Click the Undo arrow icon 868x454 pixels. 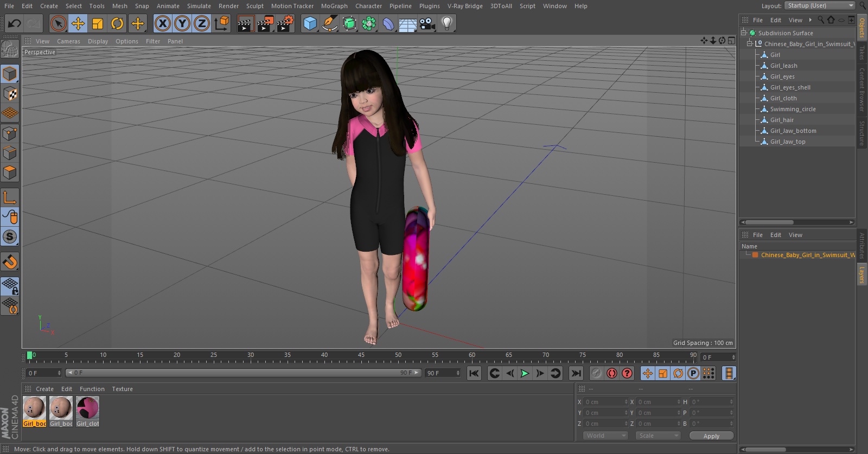tap(14, 23)
